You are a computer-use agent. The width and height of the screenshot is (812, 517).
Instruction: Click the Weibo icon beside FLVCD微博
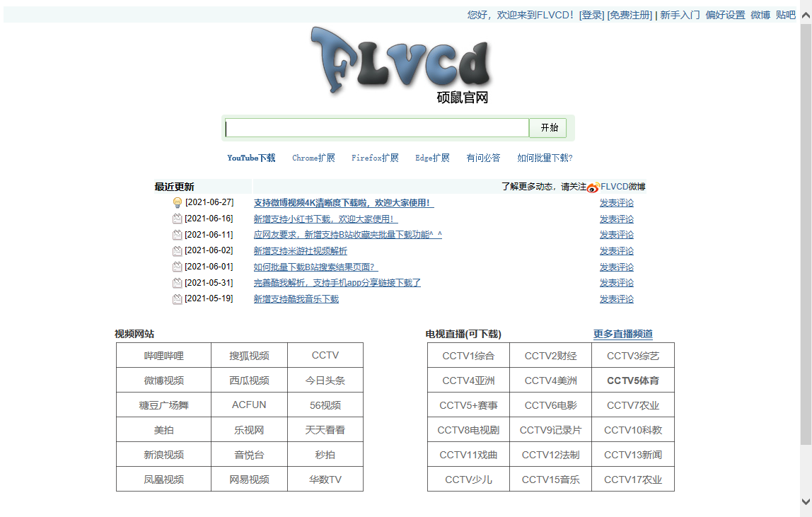tap(593, 187)
